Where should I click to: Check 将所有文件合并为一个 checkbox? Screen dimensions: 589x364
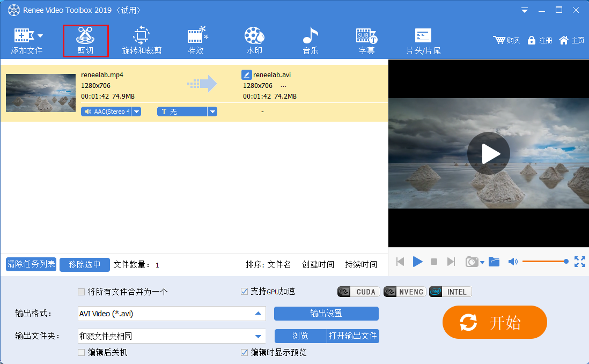(x=81, y=292)
